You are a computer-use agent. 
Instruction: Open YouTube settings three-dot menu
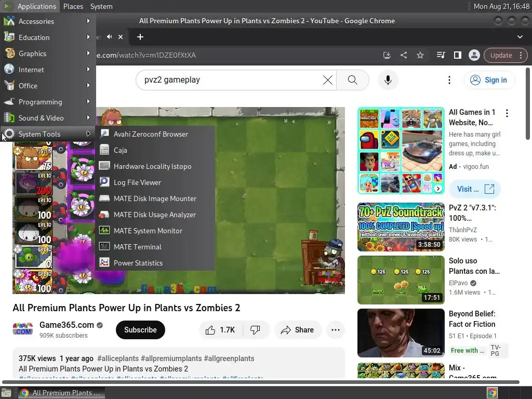point(449,79)
